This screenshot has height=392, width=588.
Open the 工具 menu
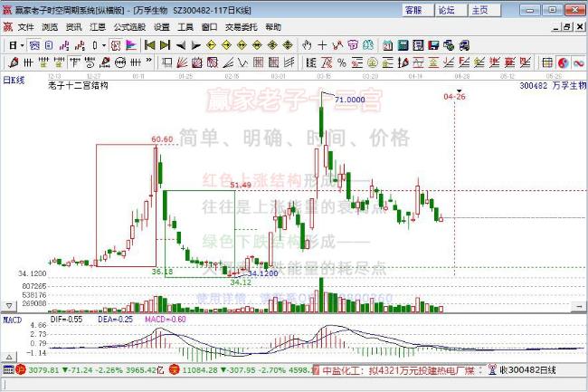[x=185, y=27]
